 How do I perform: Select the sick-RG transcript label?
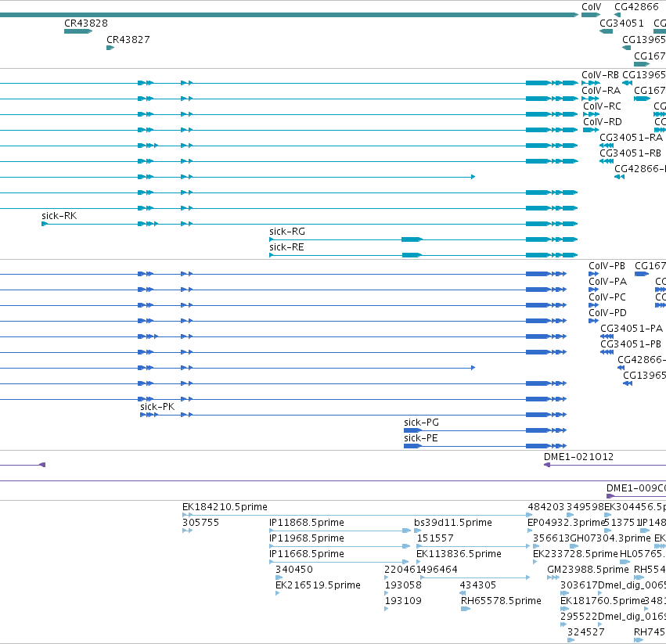287,232
